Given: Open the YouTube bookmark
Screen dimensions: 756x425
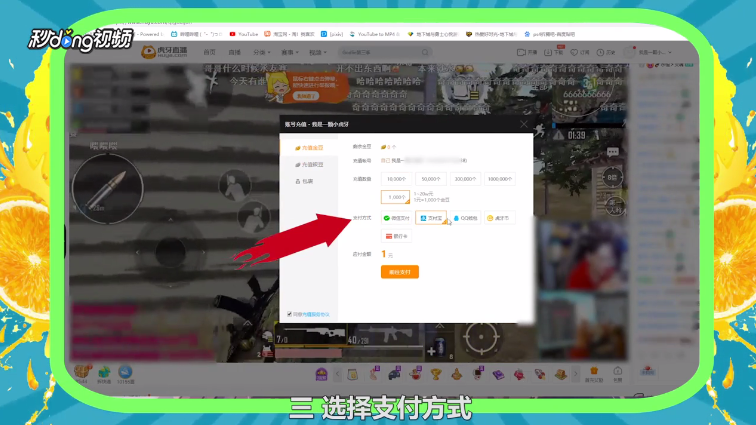Looking at the screenshot, I should tap(243, 34).
